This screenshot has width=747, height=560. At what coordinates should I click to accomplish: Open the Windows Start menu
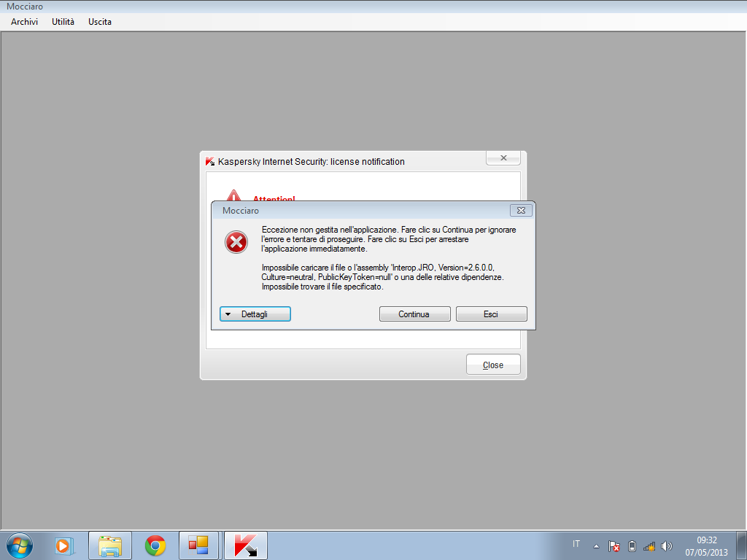tap(20, 545)
